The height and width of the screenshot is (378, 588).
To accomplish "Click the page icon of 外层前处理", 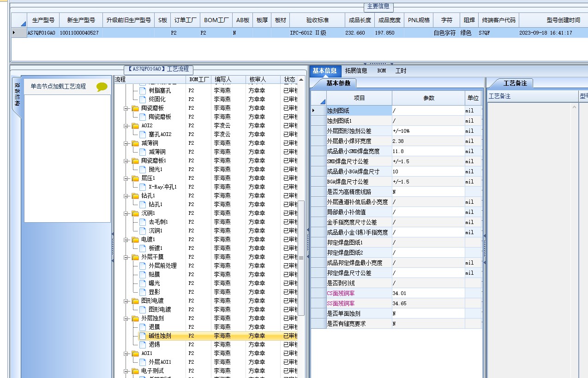I will pyautogui.click(x=143, y=266).
